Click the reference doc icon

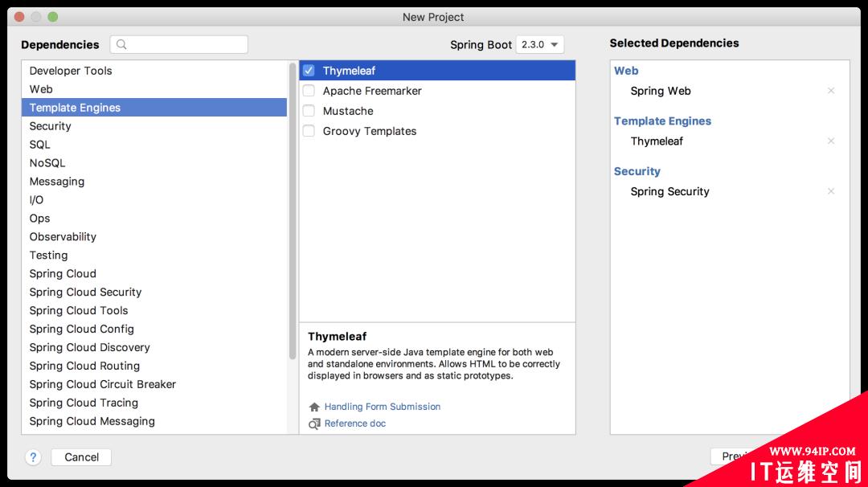pos(314,424)
